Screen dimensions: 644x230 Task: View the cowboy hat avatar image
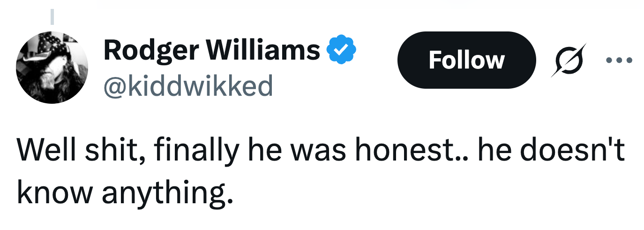pos(52,67)
